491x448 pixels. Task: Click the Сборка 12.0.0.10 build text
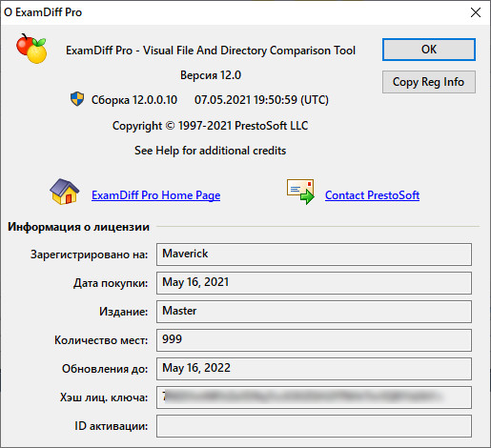pyautogui.click(x=134, y=100)
